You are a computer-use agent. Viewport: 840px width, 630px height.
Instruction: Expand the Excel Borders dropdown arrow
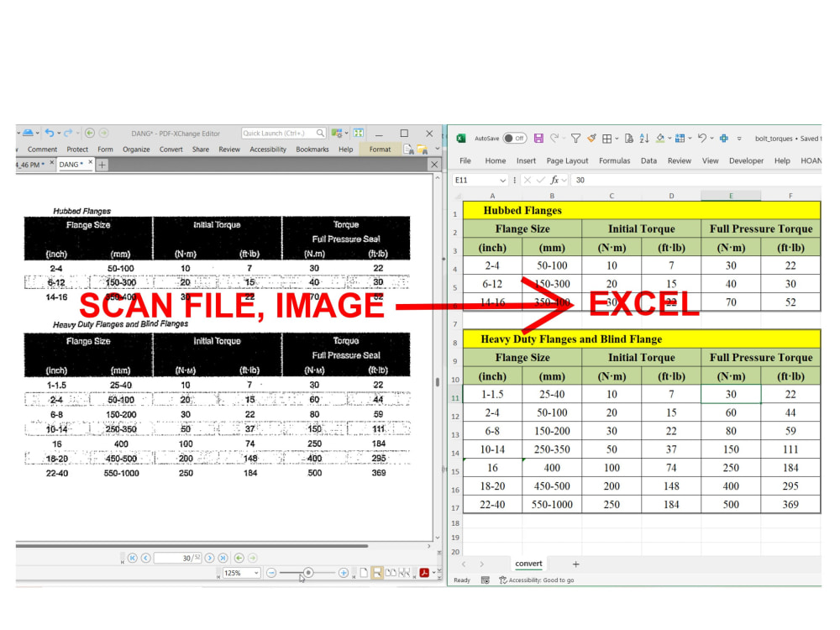(617, 139)
